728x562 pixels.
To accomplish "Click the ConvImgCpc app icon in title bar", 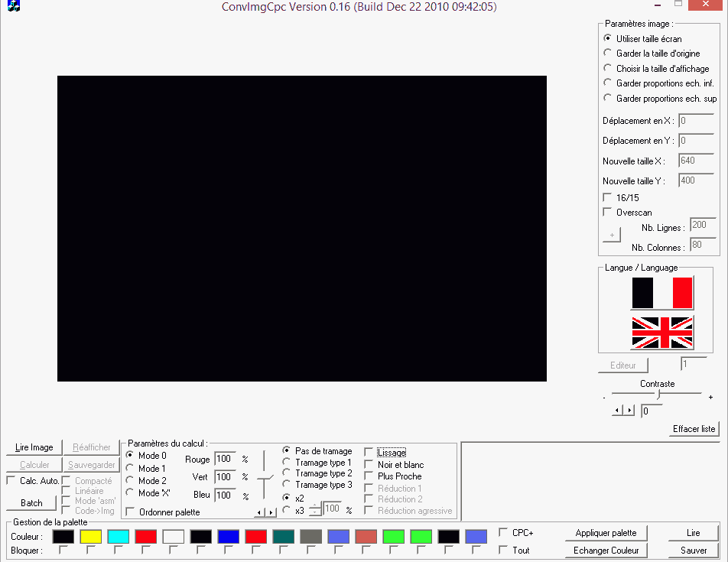I will [x=14, y=6].
